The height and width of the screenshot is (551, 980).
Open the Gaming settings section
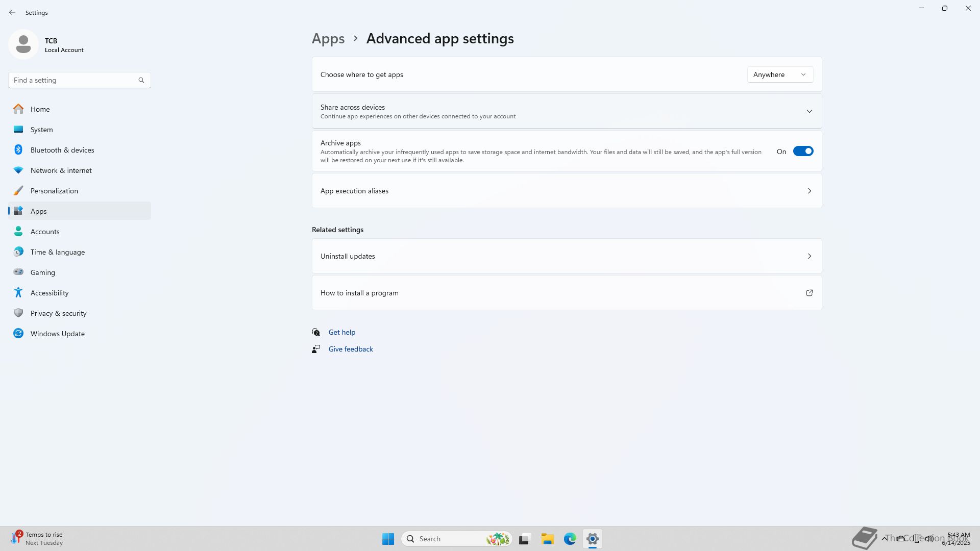tap(42, 272)
